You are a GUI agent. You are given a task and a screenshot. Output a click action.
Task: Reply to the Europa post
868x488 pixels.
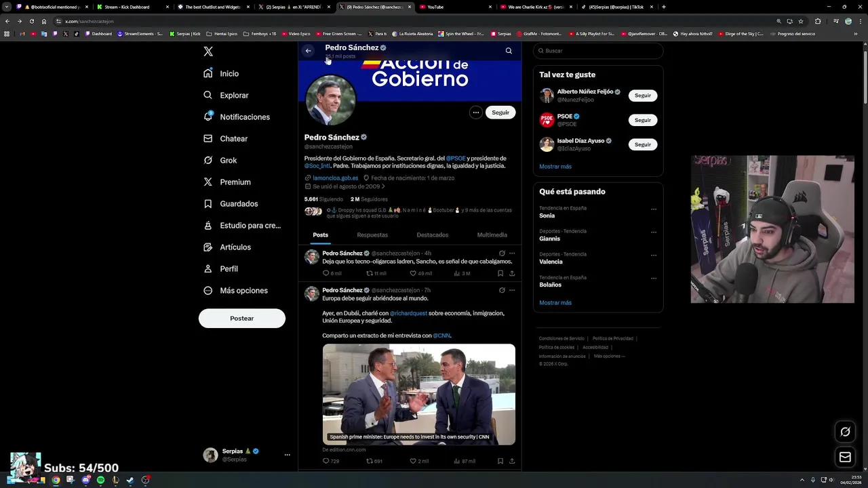point(325,461)
